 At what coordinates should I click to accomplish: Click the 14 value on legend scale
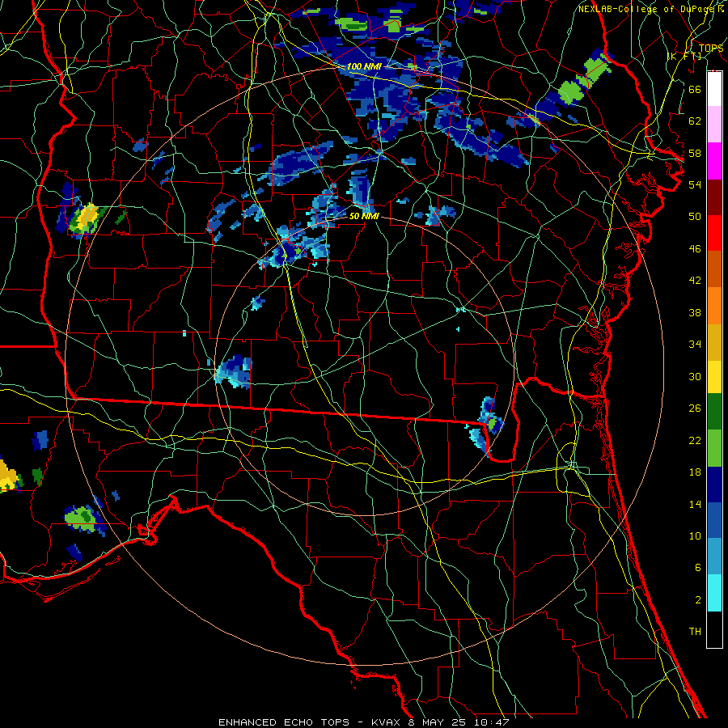[695, 504]
